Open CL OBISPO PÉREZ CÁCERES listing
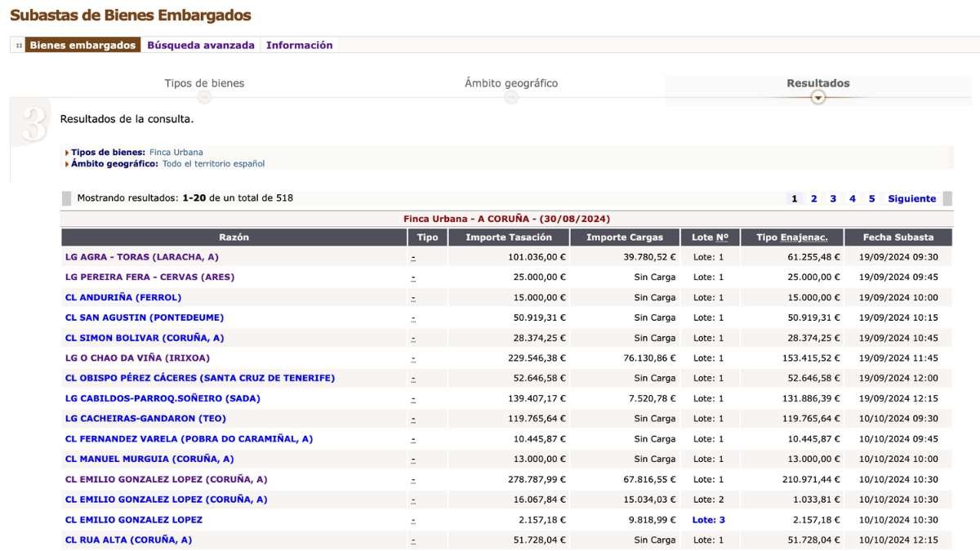The image size is (980, 551). point(200,378)
